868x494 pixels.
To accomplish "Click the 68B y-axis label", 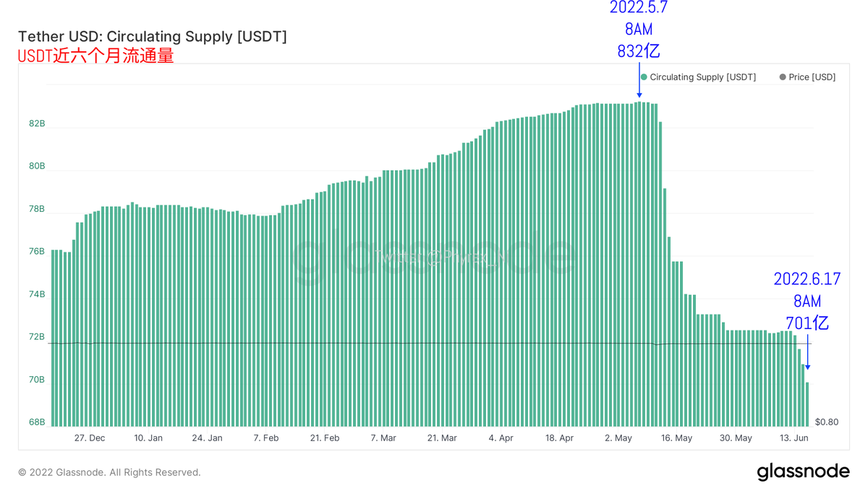I will click(x=37, y=422).
